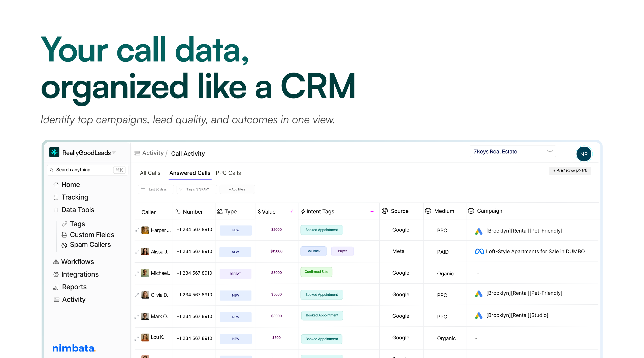This screenshot has width=644, height=358.
Task: Open Custom Fields in the sidebar
Action: 92,235
